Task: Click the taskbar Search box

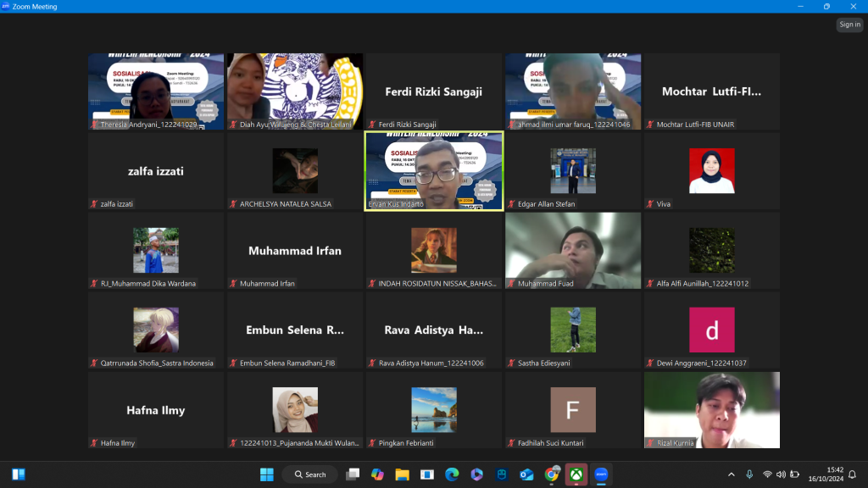Action: pos(309,474)
